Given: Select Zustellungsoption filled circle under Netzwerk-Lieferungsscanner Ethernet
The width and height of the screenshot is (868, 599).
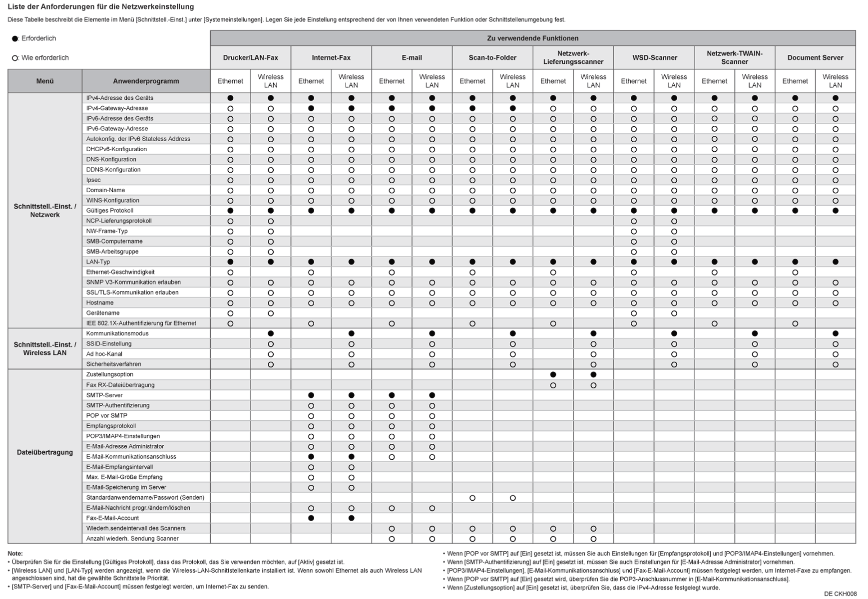Looking at the screenshot, I should click(x=553, y=374).
